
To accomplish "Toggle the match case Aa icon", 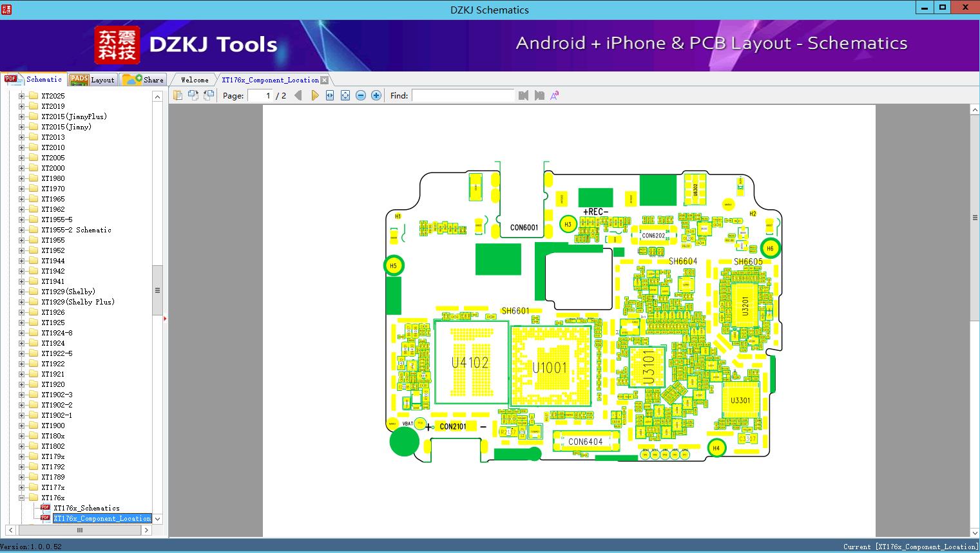I will click(555, 95).
